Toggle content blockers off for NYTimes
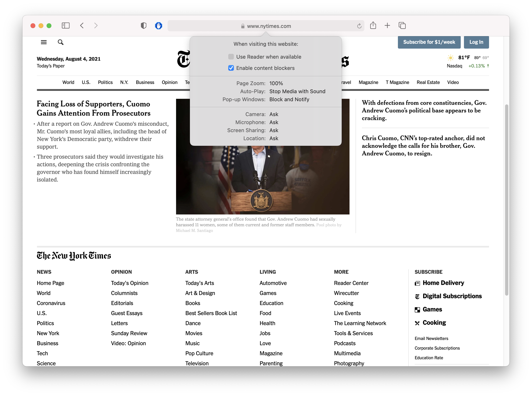The image size is (532, 396). click(230, 68)
